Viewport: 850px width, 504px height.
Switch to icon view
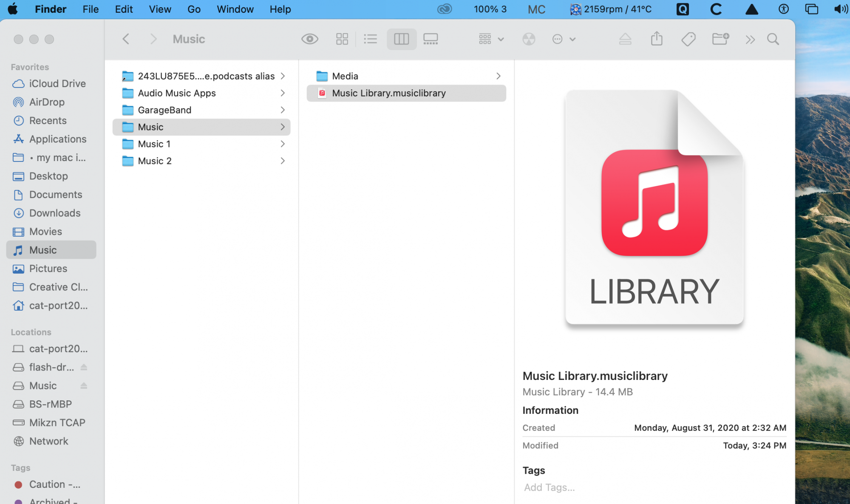click(x=342, y=39)
